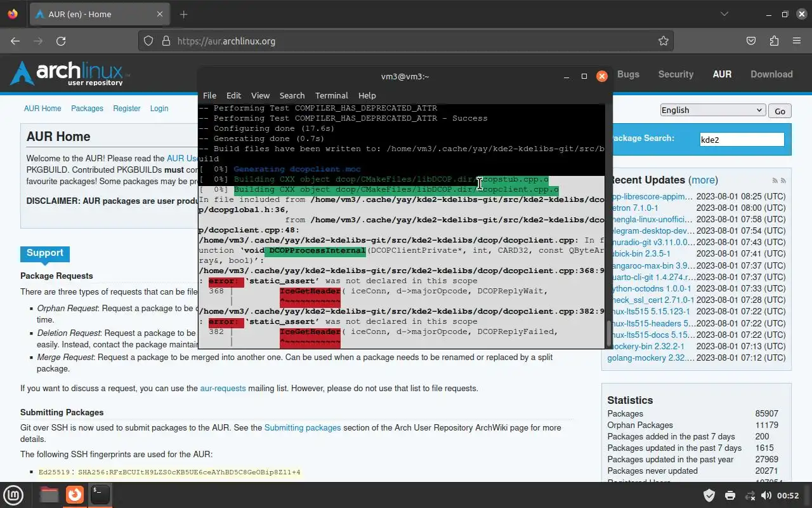Image resolution: width=812 pixels, height=508 pixels.
Task: Click the vm3@vm3 terminal title bar
Action: point(405,76)
